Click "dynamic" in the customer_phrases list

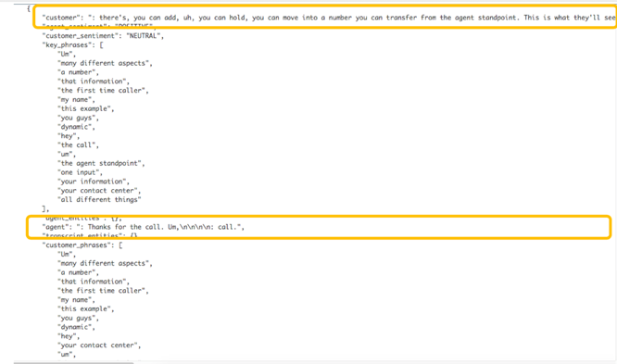click(76, 327)
